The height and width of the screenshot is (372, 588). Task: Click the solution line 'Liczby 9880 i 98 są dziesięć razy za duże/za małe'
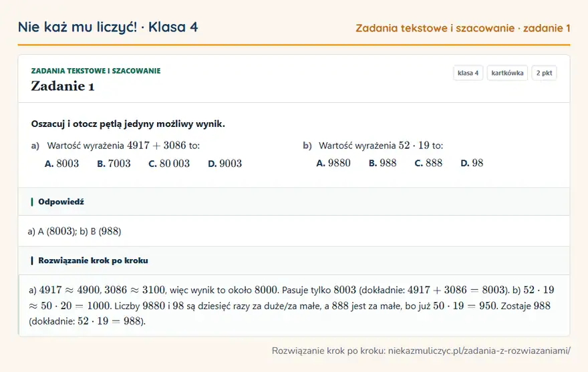218,306
